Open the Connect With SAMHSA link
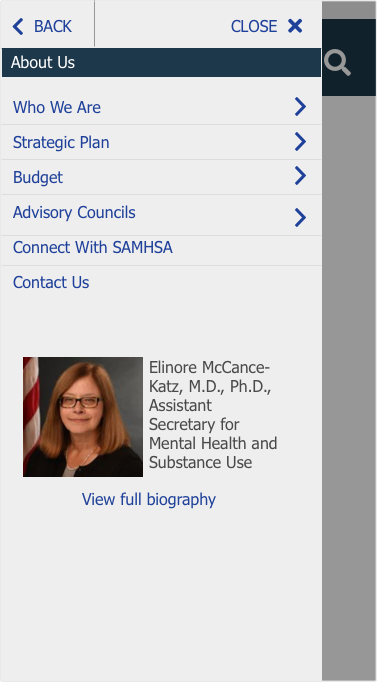377x682 pixels. 93,247
